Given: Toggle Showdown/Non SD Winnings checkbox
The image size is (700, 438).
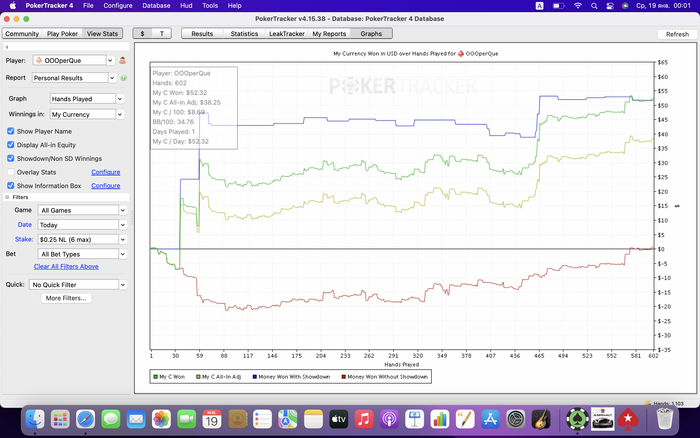Looking at the screenshot, I should tap(11, 158).
